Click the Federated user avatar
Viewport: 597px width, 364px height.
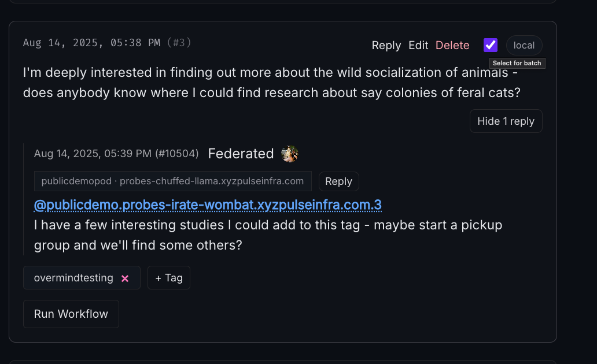(289, 154)
